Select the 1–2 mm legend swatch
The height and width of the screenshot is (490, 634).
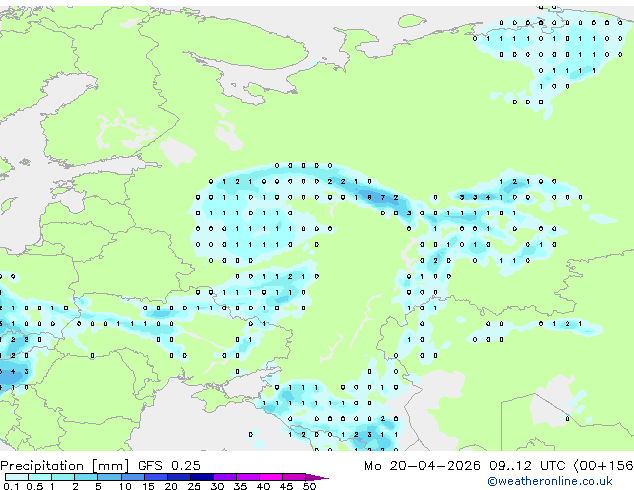63,477
